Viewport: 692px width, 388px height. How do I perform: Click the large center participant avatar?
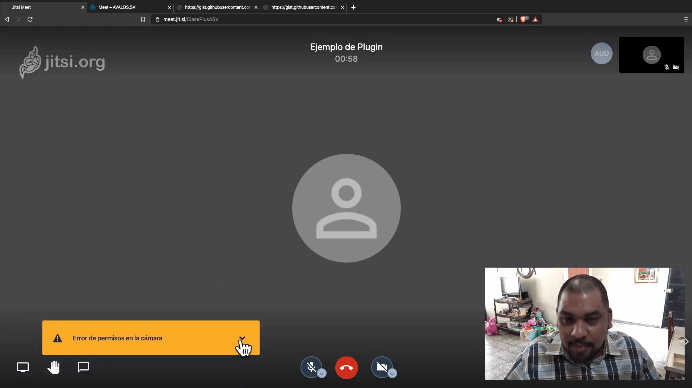(346, 208)
